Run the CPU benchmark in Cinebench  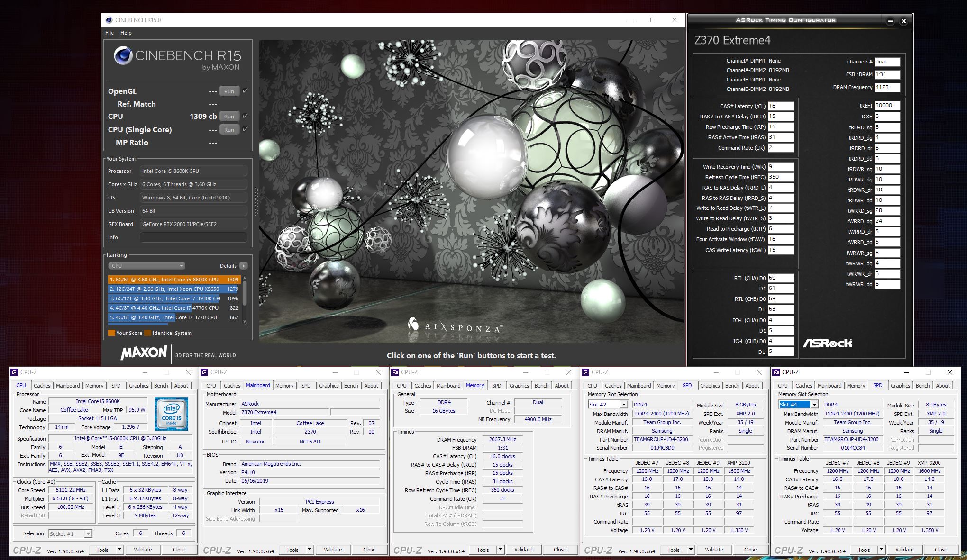click(x=229, y=117)
